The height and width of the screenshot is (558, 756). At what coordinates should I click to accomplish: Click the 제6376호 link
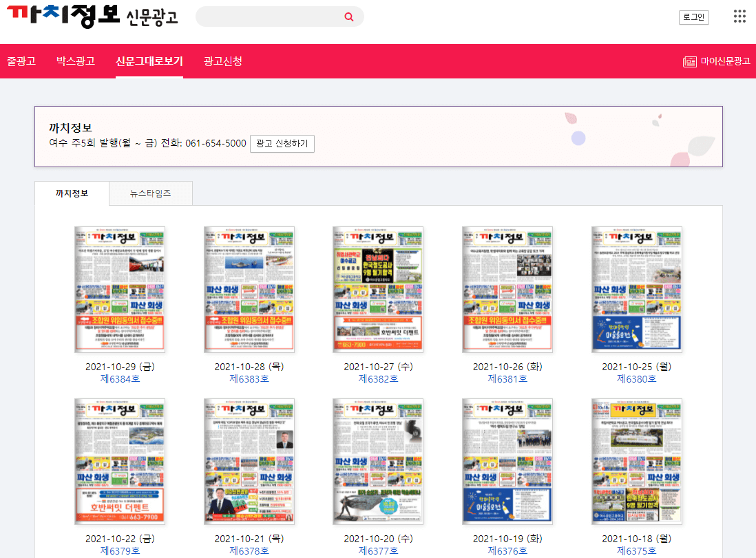[507, 550]
